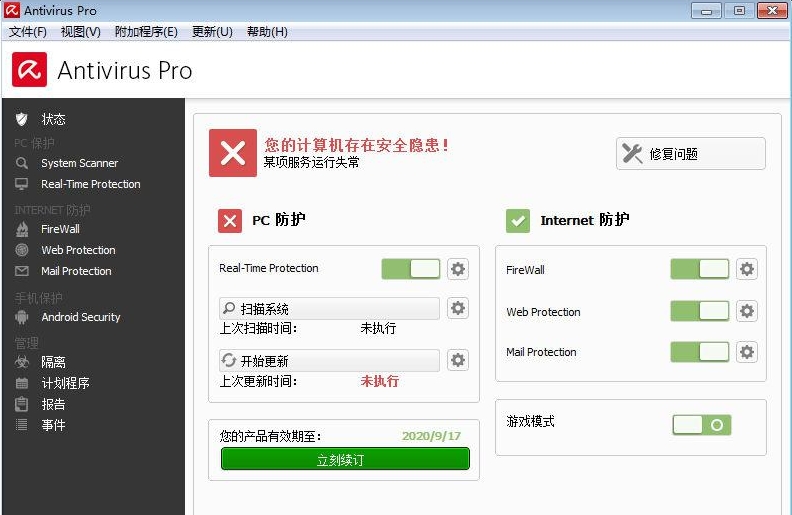Viewport: 792px width, 515px height.
Task: Toggle the Mail Protection switch
Action: [699, 352]
